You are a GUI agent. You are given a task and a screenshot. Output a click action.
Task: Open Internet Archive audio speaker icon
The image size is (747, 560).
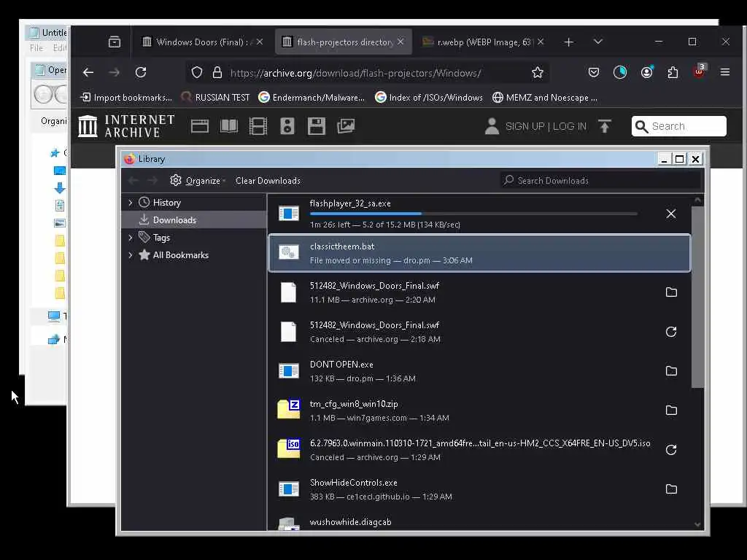pyautogui.click(x=287, y=126)
